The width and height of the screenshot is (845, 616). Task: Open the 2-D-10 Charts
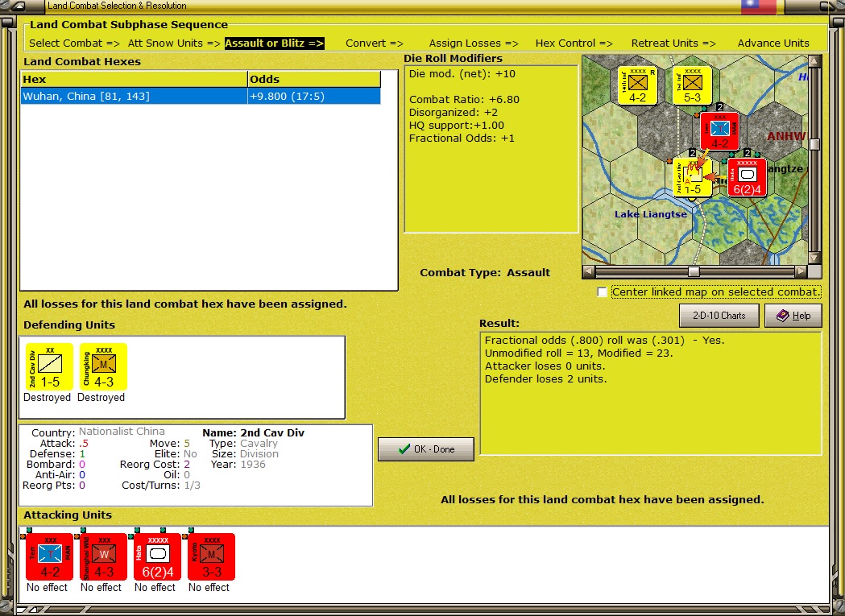719,316
